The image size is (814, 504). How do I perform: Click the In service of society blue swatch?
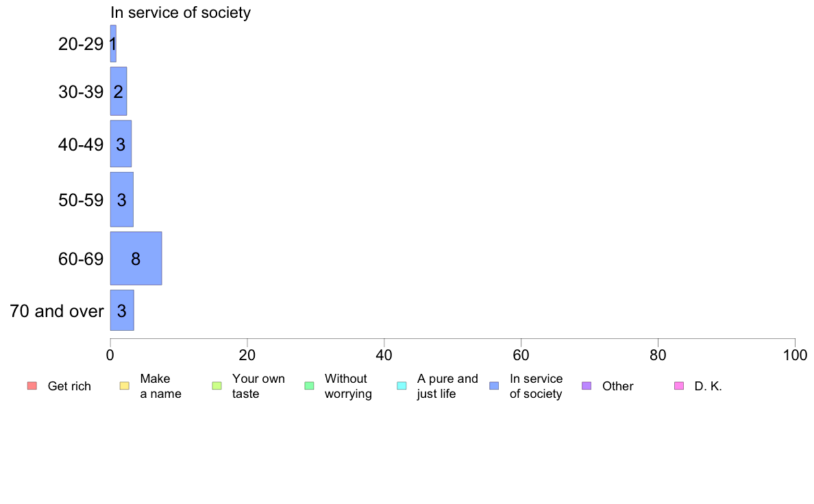(x=494, y=386)
